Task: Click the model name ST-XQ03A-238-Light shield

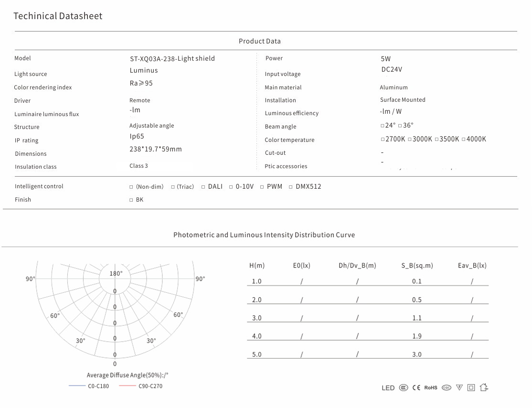Action: pos(172,59)
